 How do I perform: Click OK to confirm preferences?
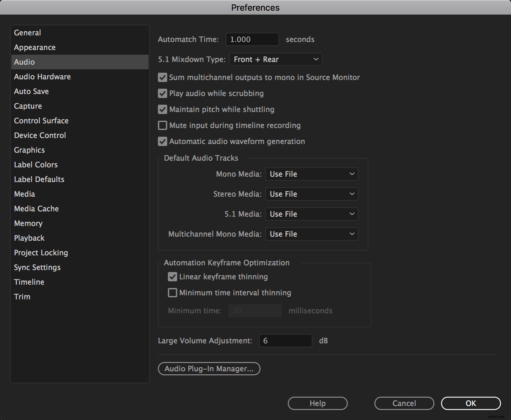pyautogui.click(x=470, y=403)
